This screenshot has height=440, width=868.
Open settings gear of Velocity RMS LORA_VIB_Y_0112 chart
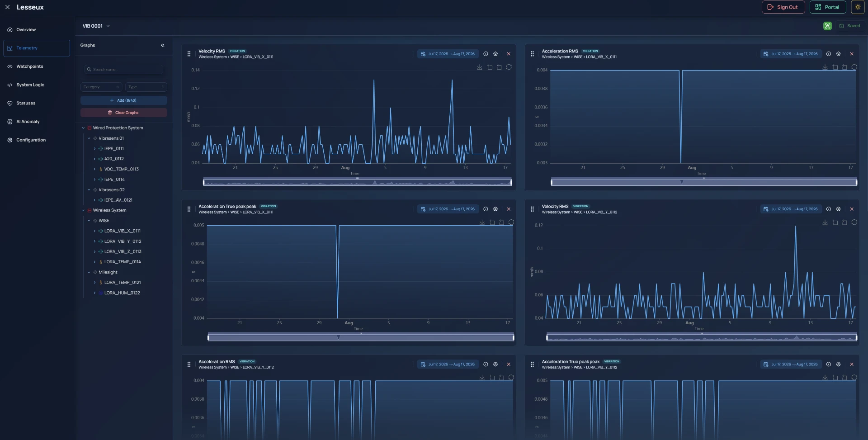839,209
